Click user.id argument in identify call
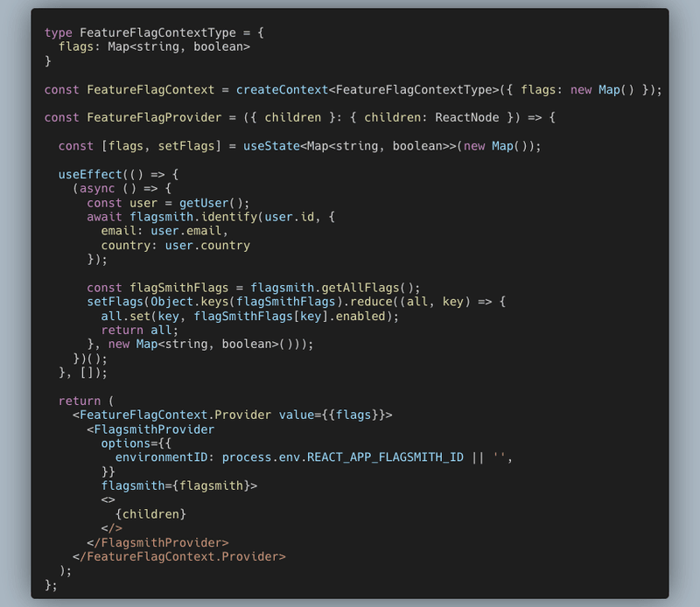700x607 pixels. point(290,217)
